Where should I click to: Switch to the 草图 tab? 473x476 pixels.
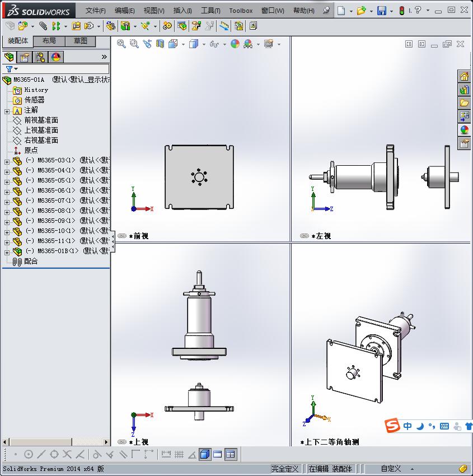[x=81, y=41]
